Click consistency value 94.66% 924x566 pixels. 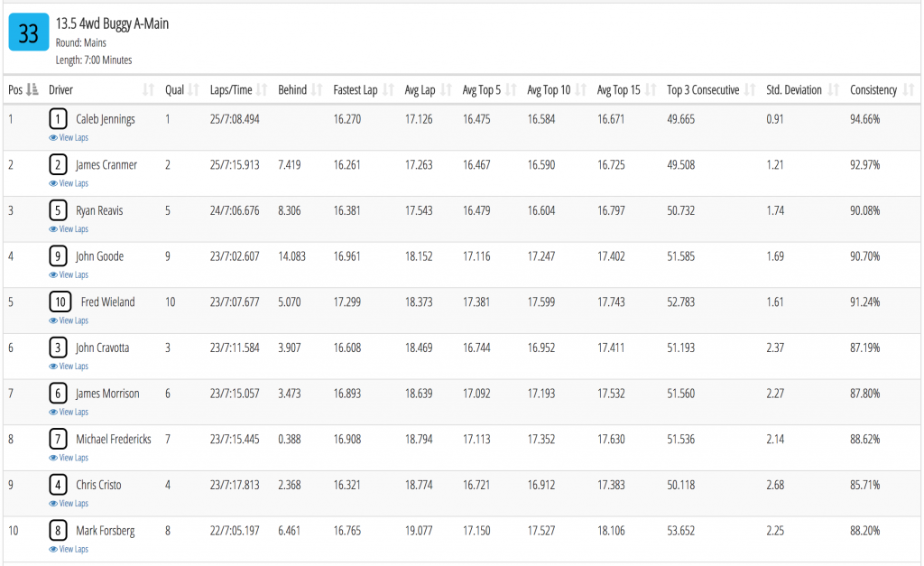point(864,119)
